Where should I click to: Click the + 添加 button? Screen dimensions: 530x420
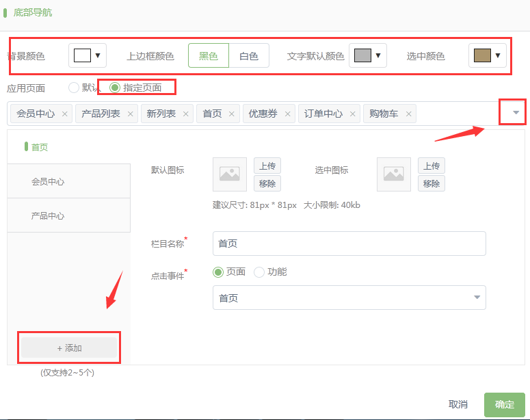[x=69, y=348]
